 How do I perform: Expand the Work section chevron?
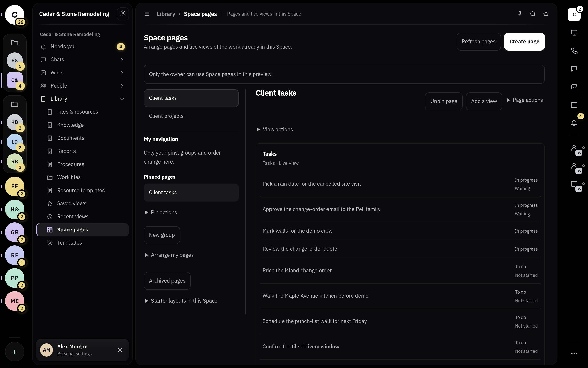(122, 73)
